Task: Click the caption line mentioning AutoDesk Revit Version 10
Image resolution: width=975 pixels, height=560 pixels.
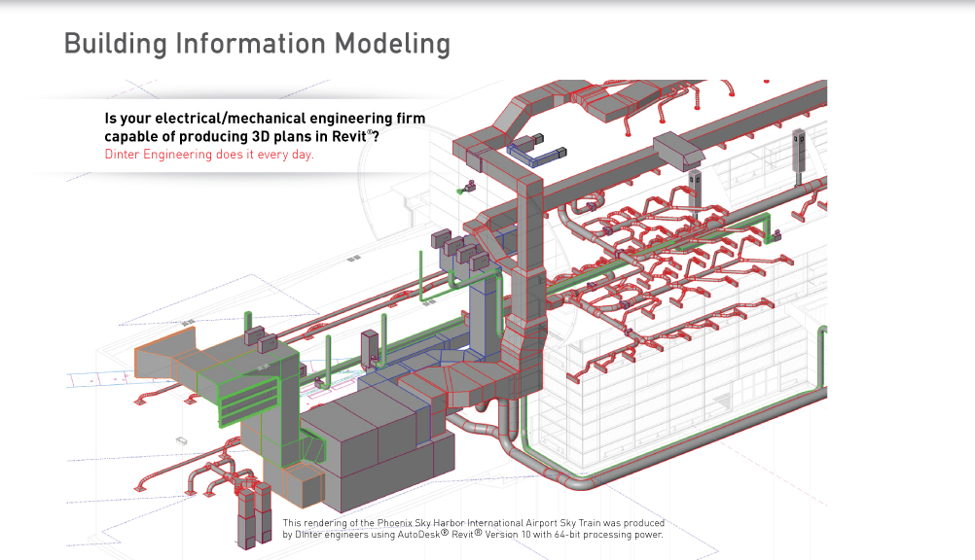Action: pyautogui.click(x=473, y=534)
